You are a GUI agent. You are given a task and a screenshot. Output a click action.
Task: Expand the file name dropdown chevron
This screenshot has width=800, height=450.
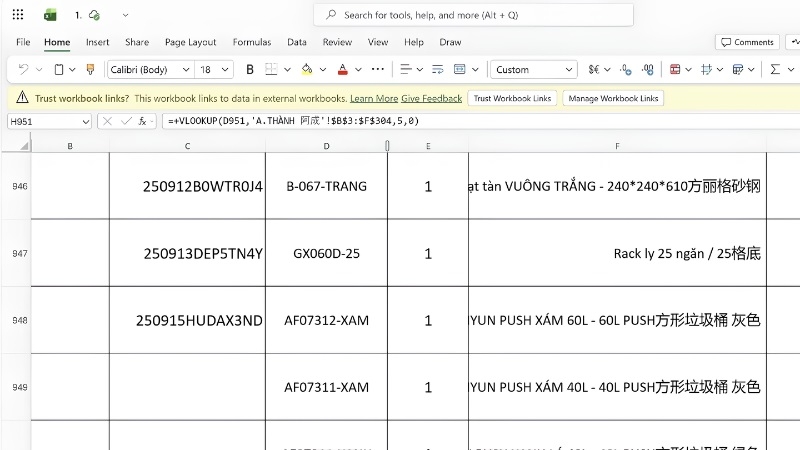pos(126,15)
